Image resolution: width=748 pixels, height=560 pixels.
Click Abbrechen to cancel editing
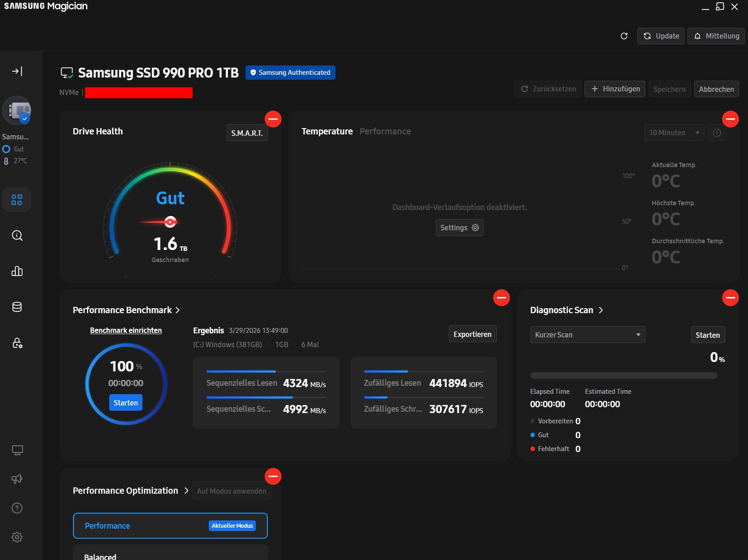point(716,89)
